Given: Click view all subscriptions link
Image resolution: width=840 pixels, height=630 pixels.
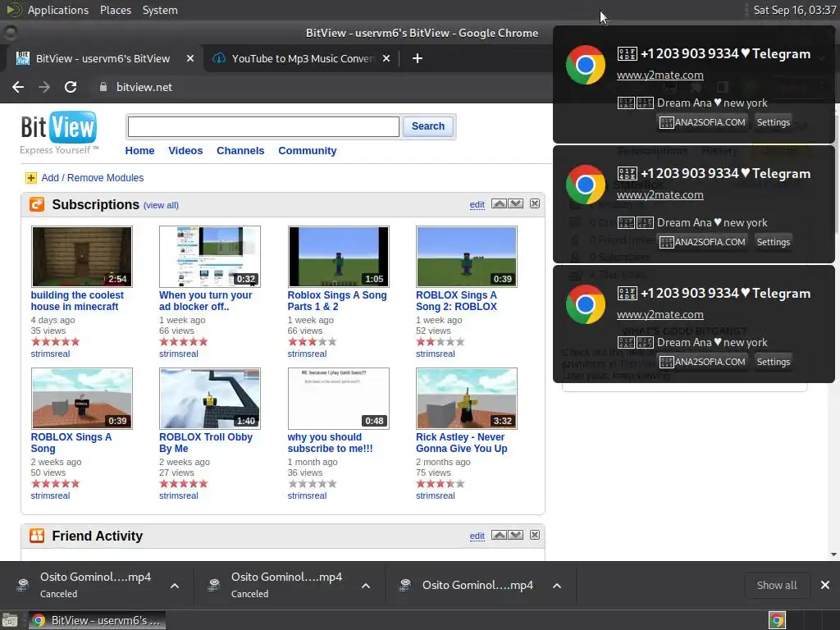Looking at the screenshot, I should tap(162, 205).
